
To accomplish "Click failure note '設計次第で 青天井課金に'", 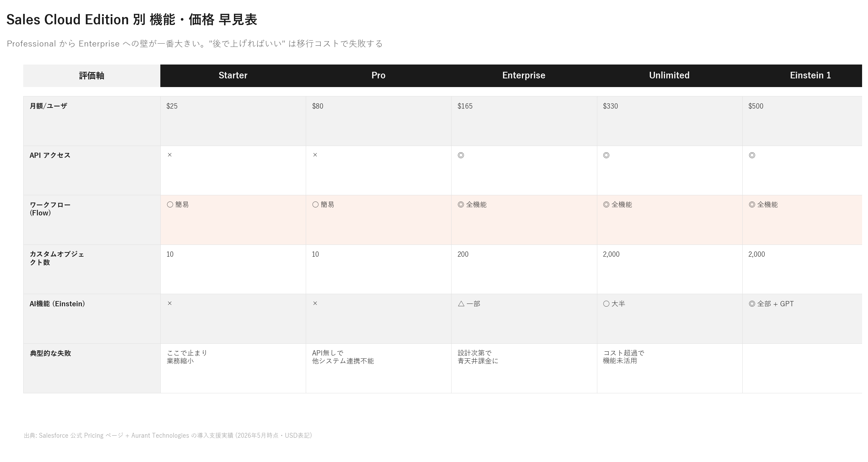I will [478, 357].
